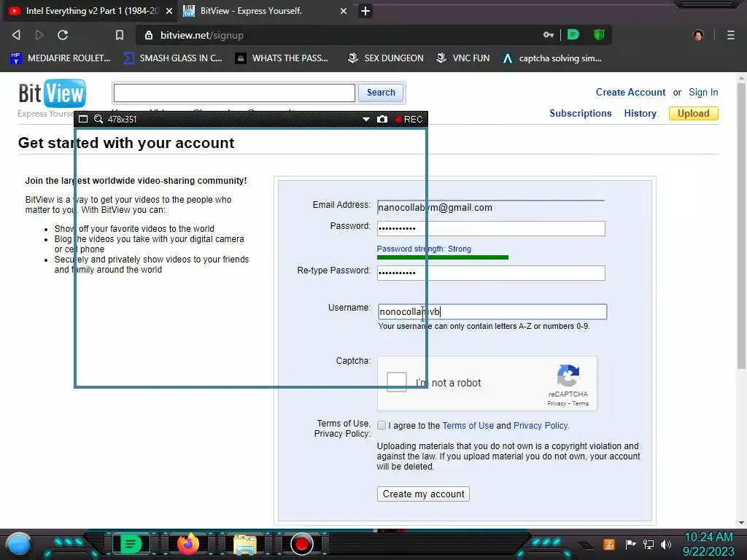Screen dimensions: 747x560
Task: Open the green shield extension icon
Action: [599, 35]
